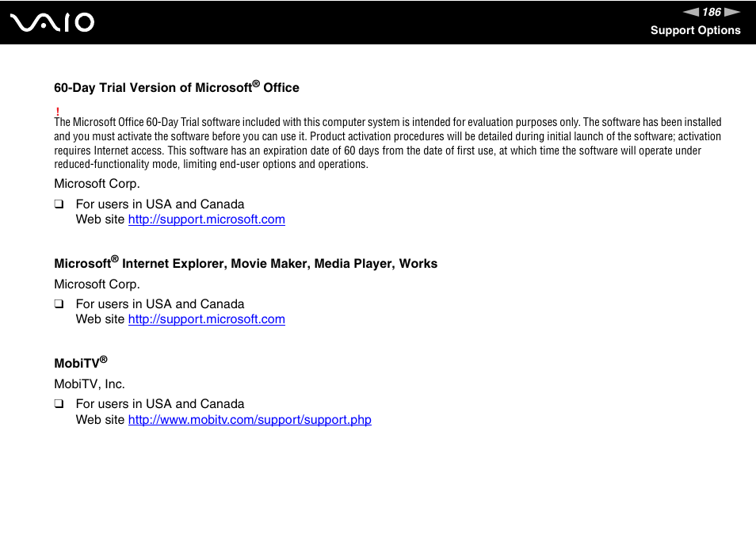Click the Support Options header title
The height and width of the screenshot is (534, 756).
(x=695, y=30)
